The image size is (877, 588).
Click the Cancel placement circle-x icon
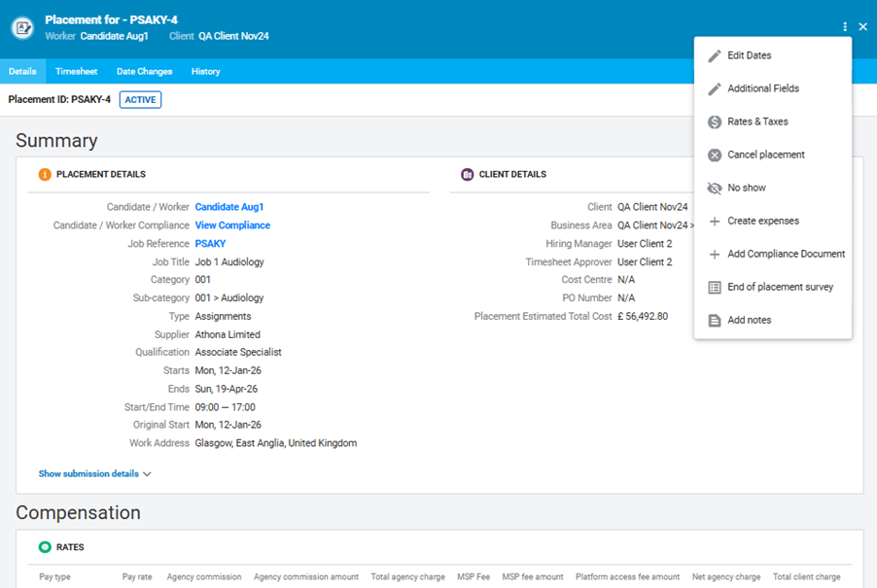coord(715,155)
